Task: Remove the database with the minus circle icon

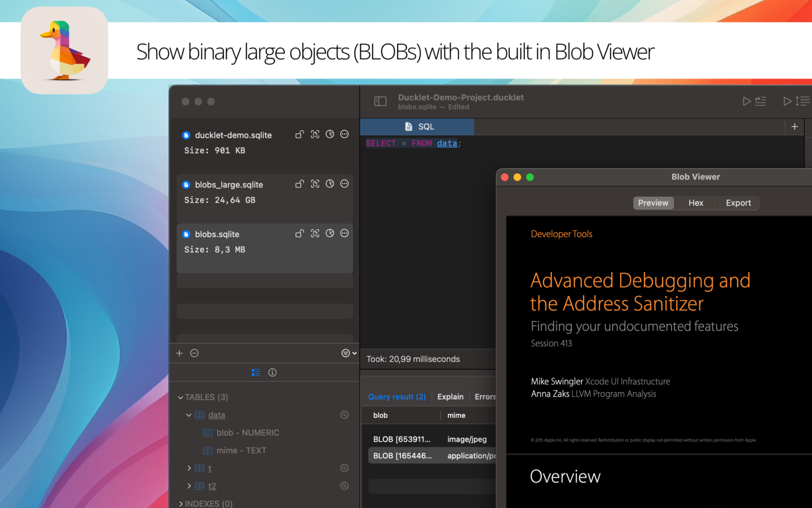Action: (x=195, y=353)
